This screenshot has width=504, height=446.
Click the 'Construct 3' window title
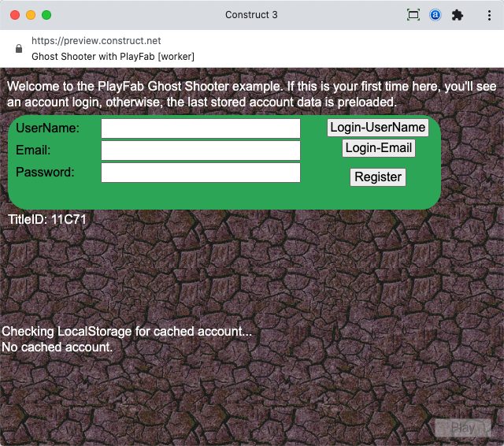click(x=251, y=15)
